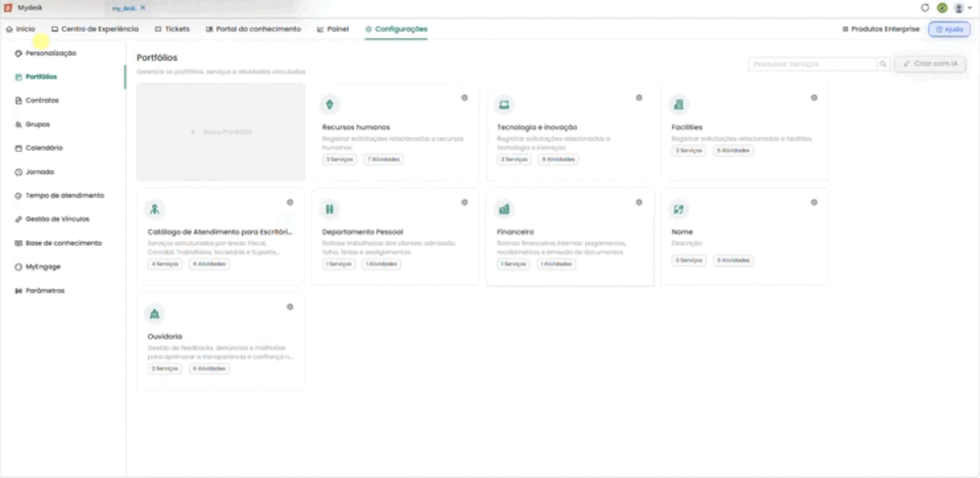Click the Ajuda button

[949, 29]
